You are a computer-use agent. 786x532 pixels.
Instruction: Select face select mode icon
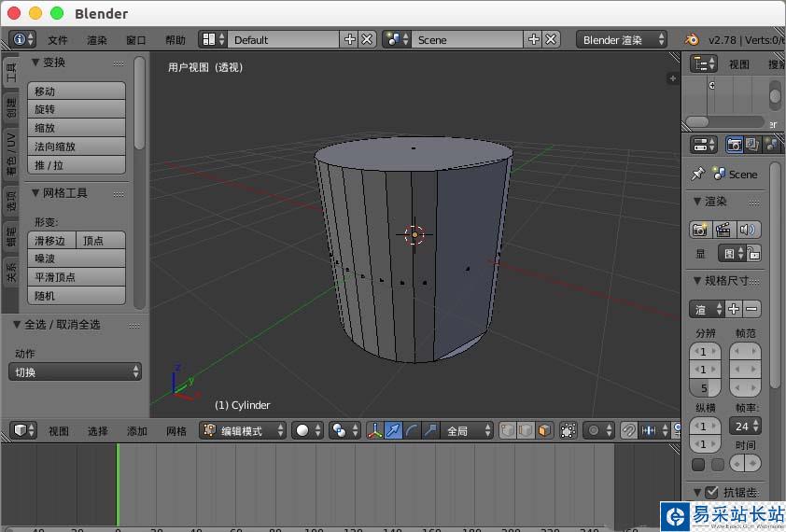click(542, 430)
